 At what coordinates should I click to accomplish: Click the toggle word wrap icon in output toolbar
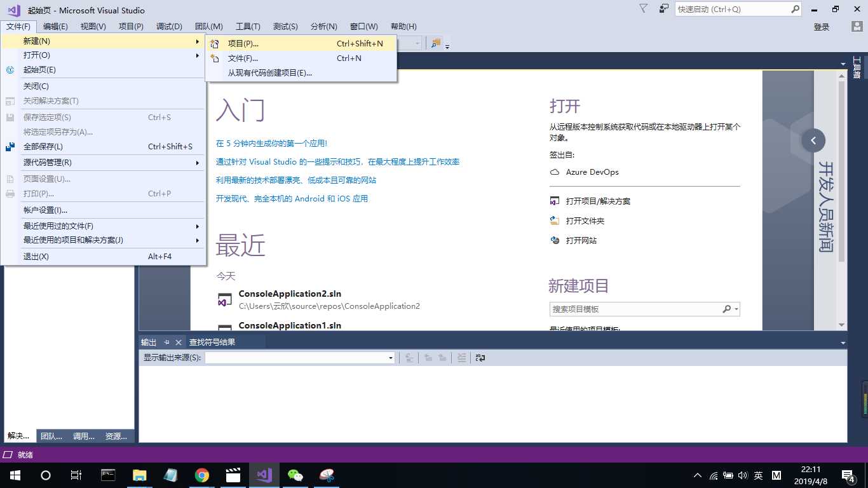pos(480,358)
